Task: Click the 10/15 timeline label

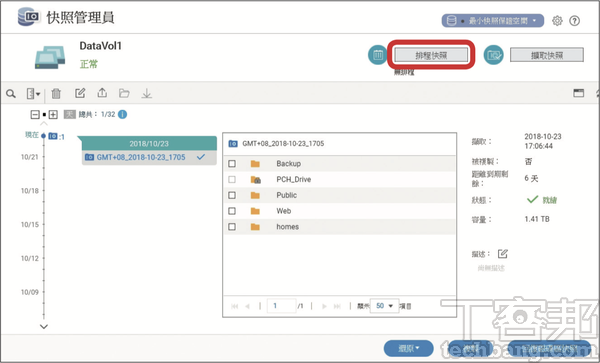Action: [30, 225]
